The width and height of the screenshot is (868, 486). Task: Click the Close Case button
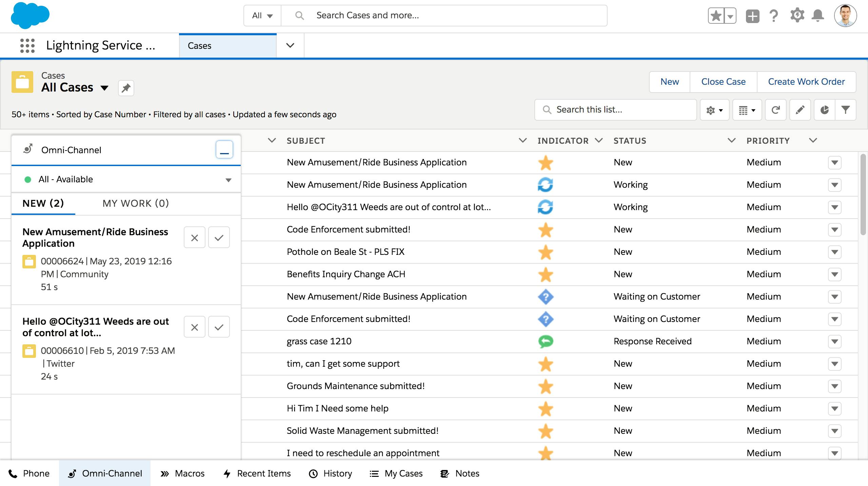coord(723,82)
